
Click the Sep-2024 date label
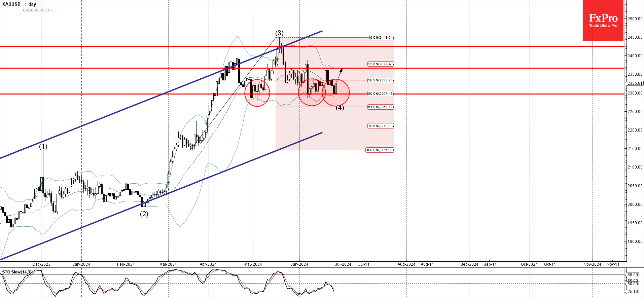pos(469,264)
